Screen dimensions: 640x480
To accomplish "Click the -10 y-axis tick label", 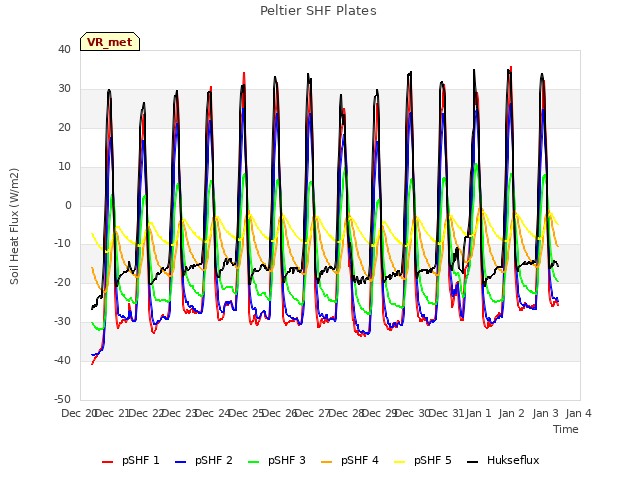I will (63, 244).
